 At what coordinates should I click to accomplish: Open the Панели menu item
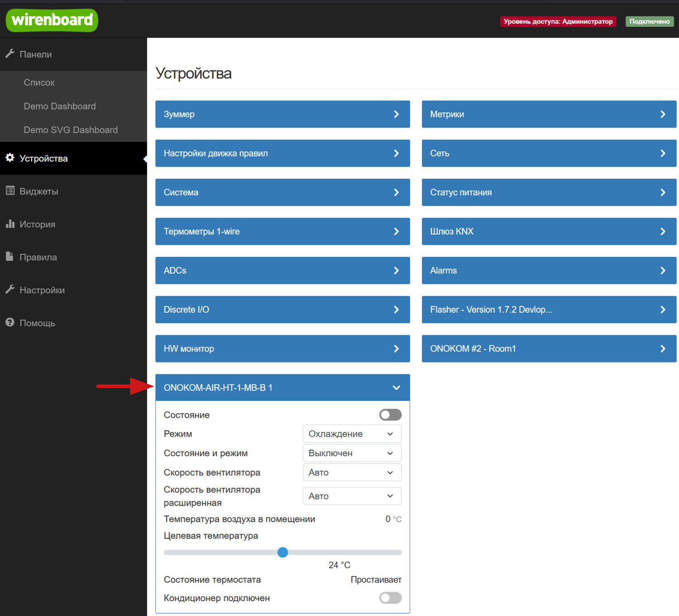click(73, 54)
